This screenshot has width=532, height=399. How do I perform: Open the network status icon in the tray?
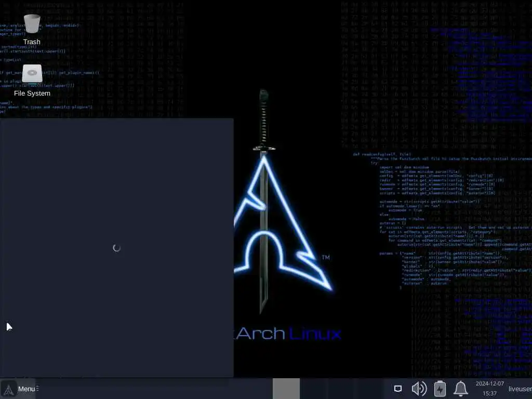click(398, 389)
